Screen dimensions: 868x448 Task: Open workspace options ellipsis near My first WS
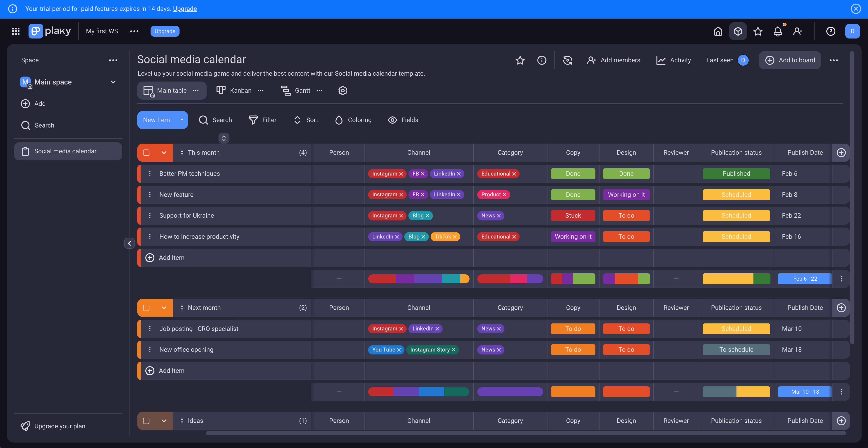134,31
